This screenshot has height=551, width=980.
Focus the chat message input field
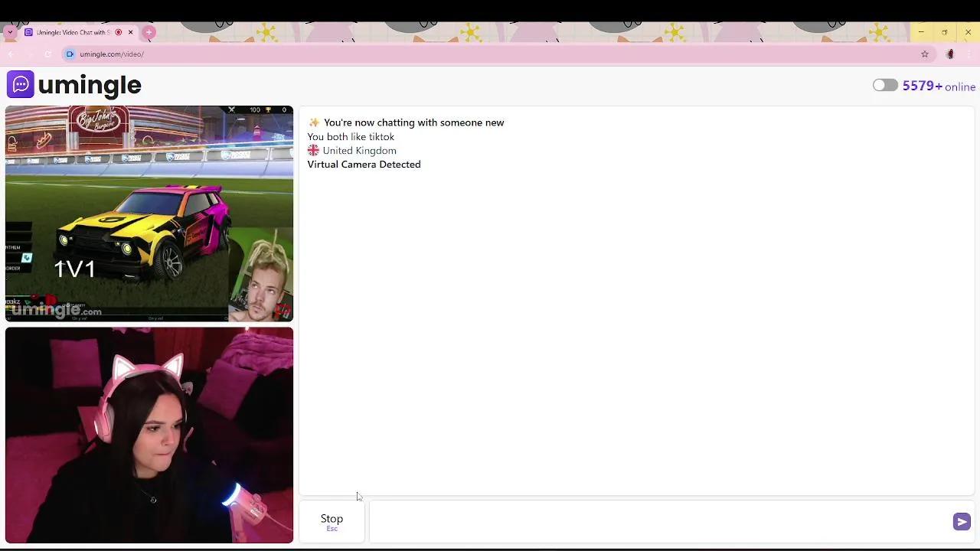(660, 521)
